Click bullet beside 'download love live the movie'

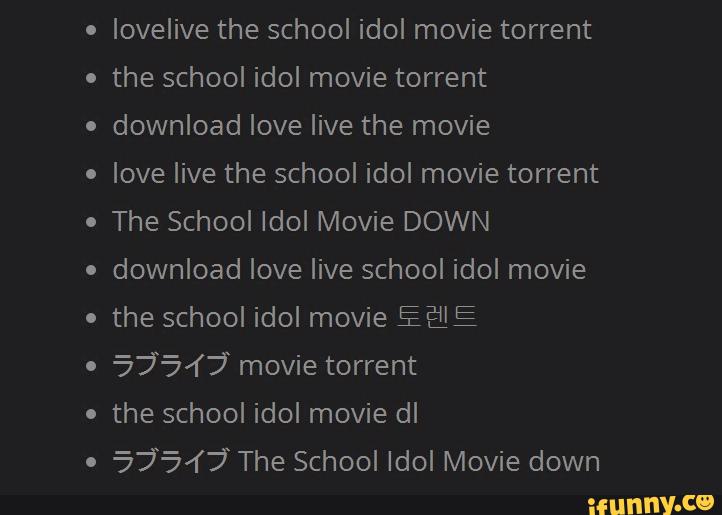point(91,126)
